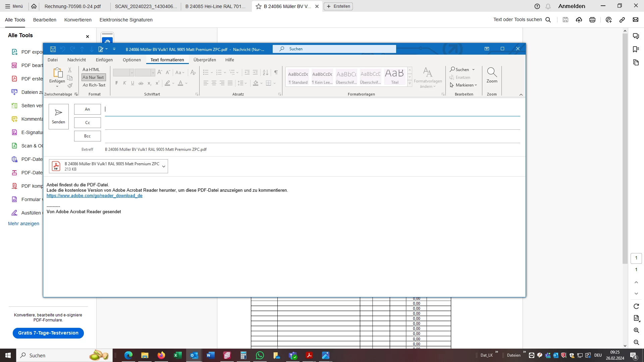Click the email envelope icon in Acrobat
Image resolution: width=644 pixels, height=362 pixels.
pos(635,20)
